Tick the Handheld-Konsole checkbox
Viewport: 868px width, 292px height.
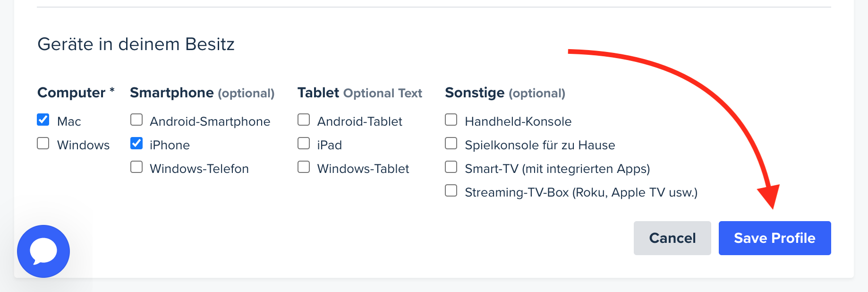[451, 120]
